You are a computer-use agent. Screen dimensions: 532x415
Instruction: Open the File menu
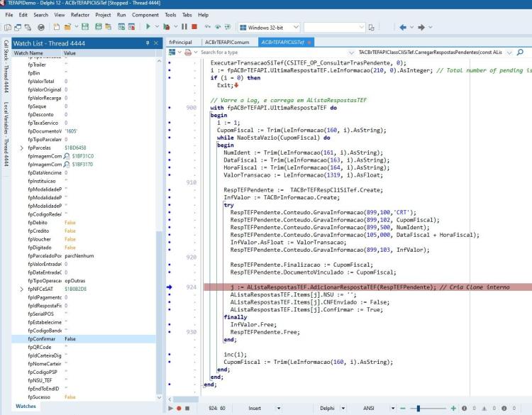pyautogui.click(x=9, y=15)
